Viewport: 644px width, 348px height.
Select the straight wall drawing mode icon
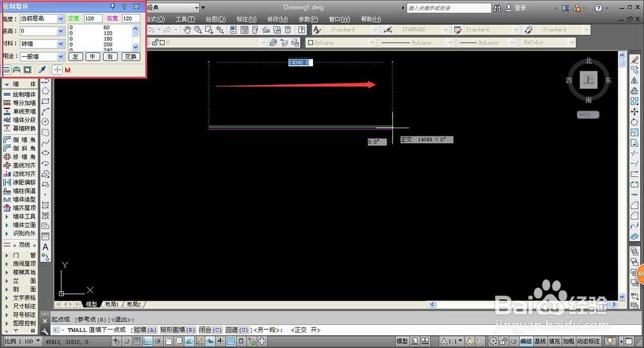point(6,70)
